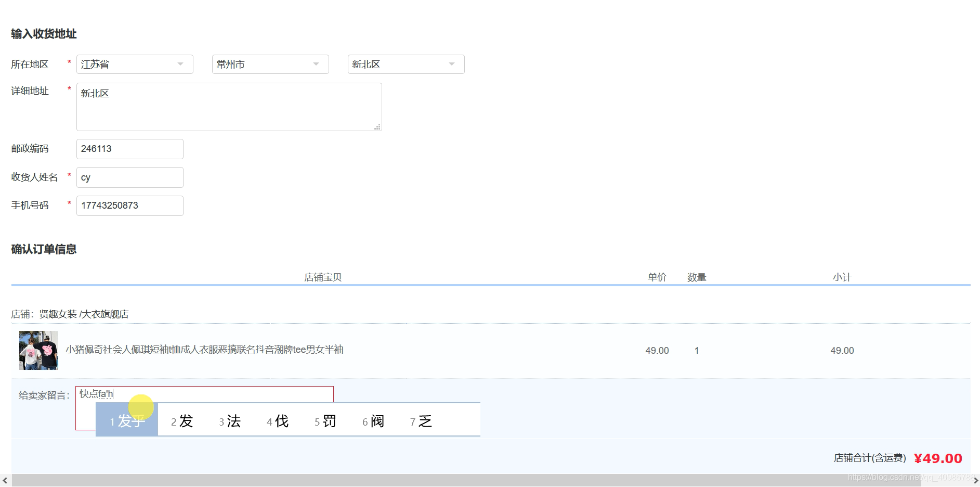This screenshot has height=487, width=980.
Task: Open the Peppa Pig t-shirt product thumbnail
Action: (38, 350)
